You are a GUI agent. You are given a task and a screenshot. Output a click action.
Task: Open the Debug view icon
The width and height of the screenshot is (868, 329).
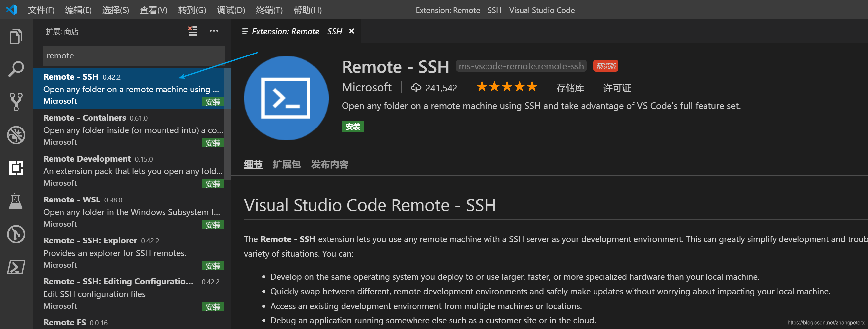coord(16,135)
